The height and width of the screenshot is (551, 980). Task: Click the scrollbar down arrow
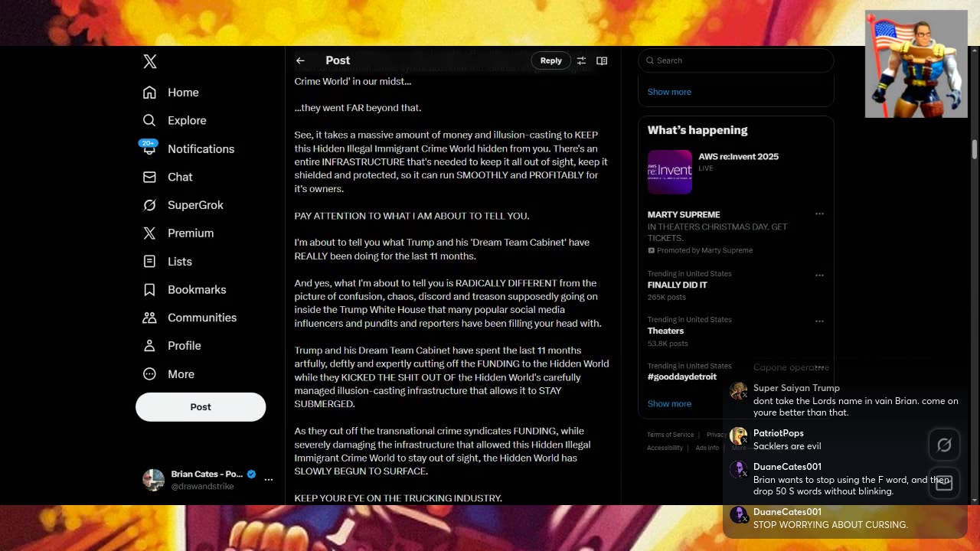point(975,500)
